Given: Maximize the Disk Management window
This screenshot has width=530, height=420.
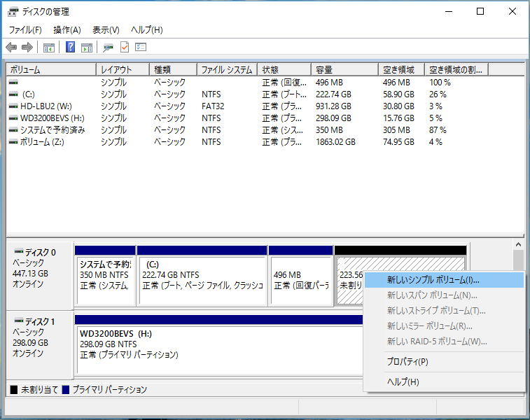Looking at the screenshot, I should point(480,11).
